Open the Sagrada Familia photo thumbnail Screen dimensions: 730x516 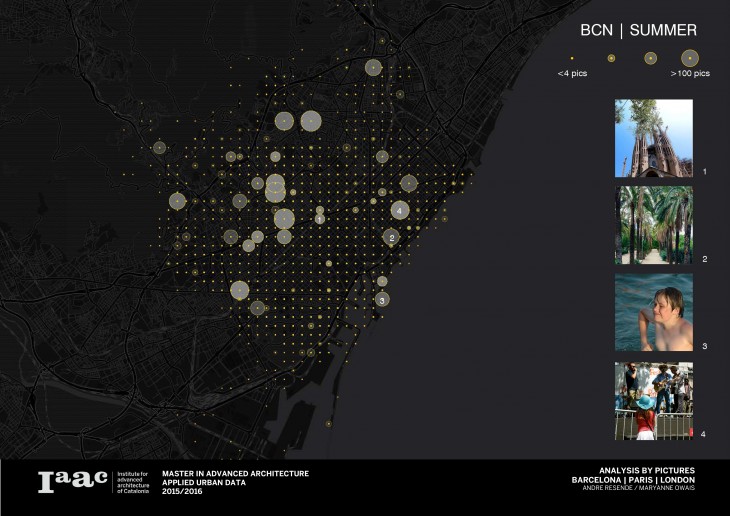[x=653, y=138]
